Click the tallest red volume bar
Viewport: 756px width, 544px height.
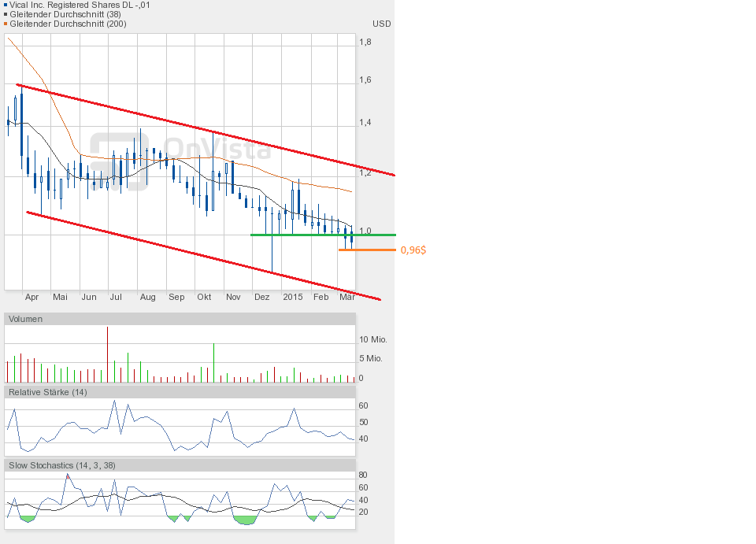107,355
